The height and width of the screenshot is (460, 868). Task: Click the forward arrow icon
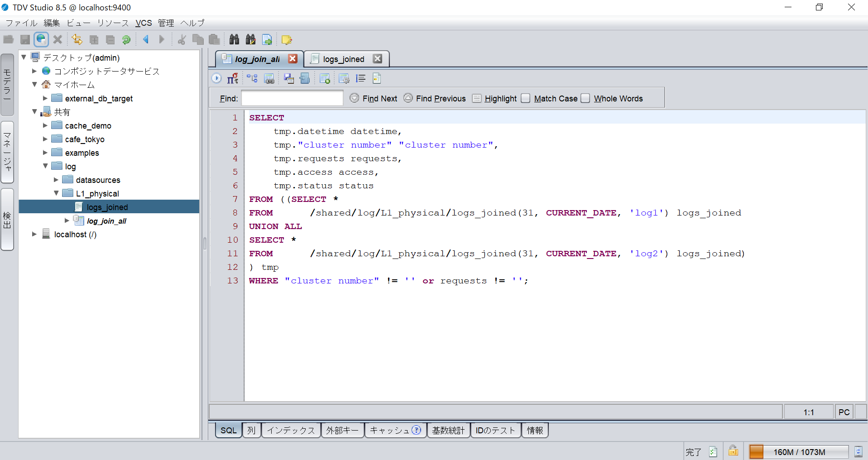click(162, 40)
